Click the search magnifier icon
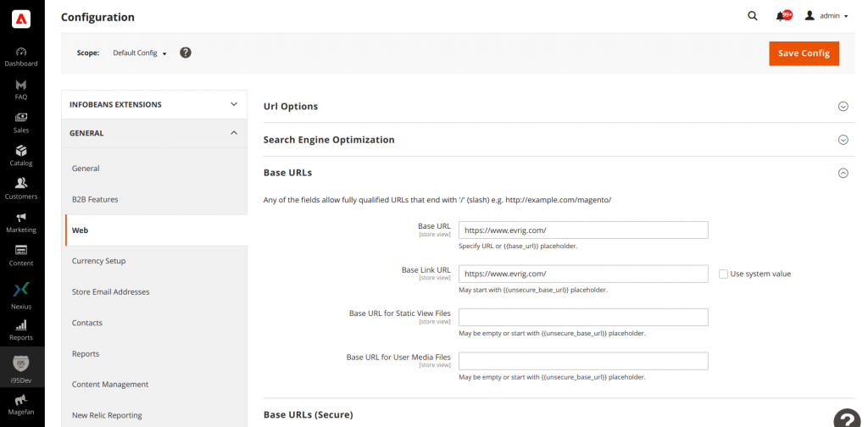868x427 pixels. click(753, 16)
